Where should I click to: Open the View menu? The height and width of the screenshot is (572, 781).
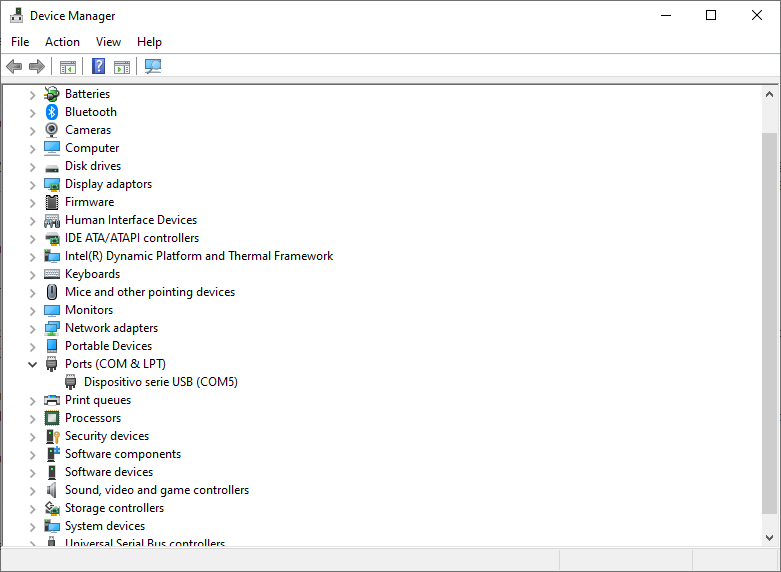[108, 42]
